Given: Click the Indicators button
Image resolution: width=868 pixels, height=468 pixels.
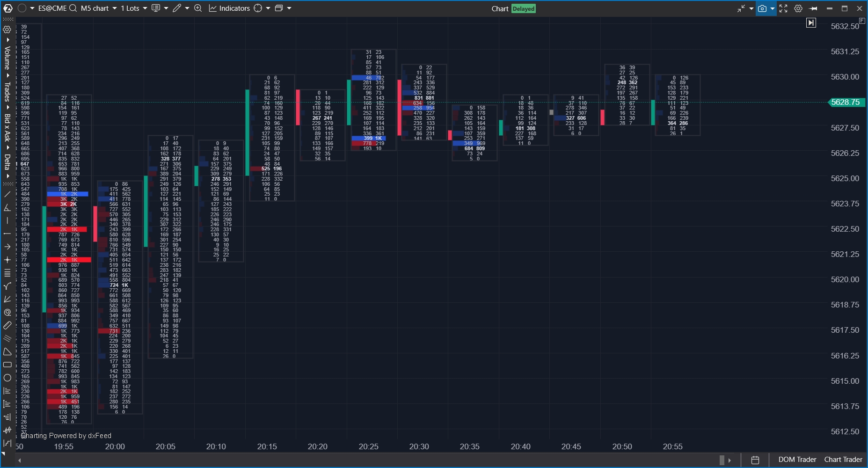Looking at the screenshot, I should pos(229,8).
